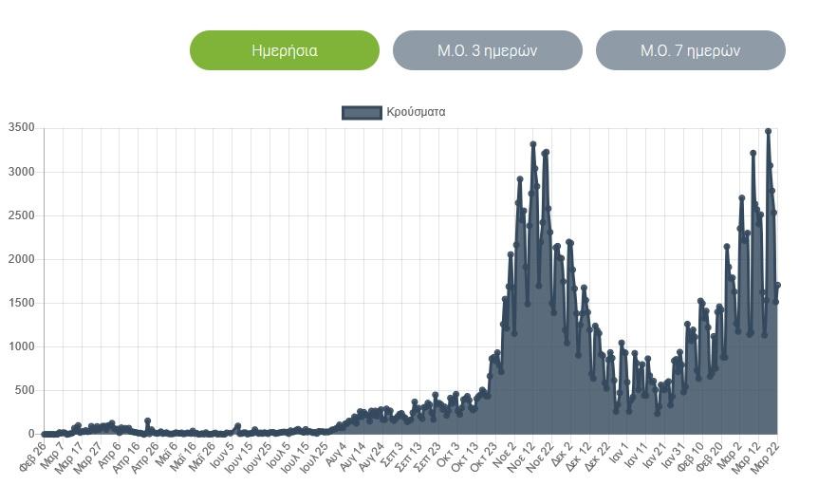818x504 pixels.
Task: Click the 500 y-axis label
Action: click(25, 390)
